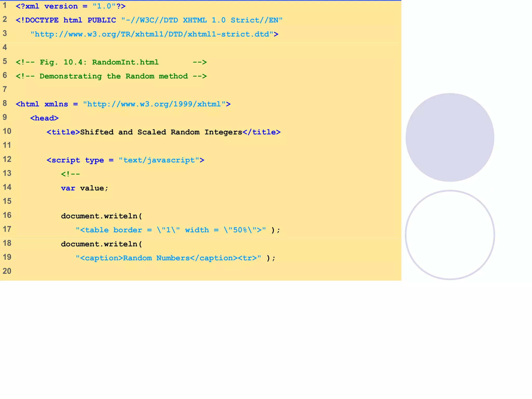Click the table border width string

171,230
